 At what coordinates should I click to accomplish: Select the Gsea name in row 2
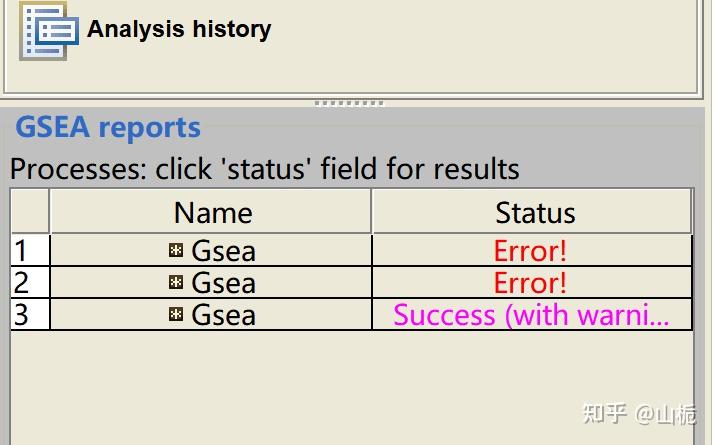(223, 282)
